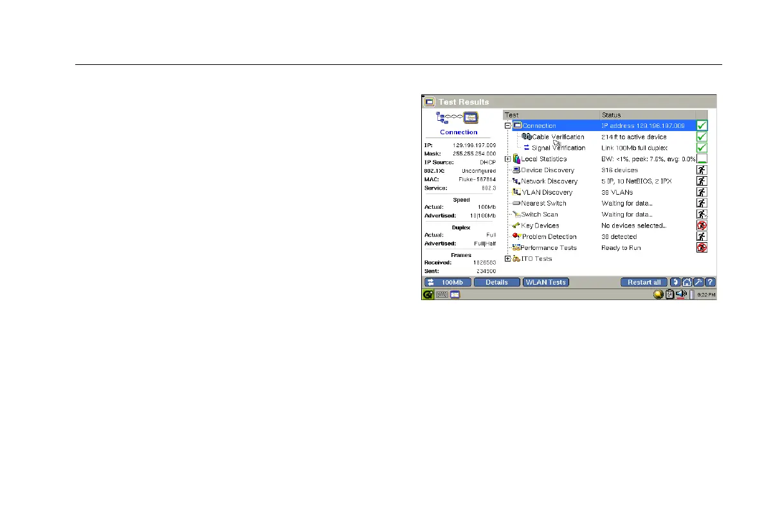764x532 pixels.
Task: Click the Test column header
Action: (551, 115)
